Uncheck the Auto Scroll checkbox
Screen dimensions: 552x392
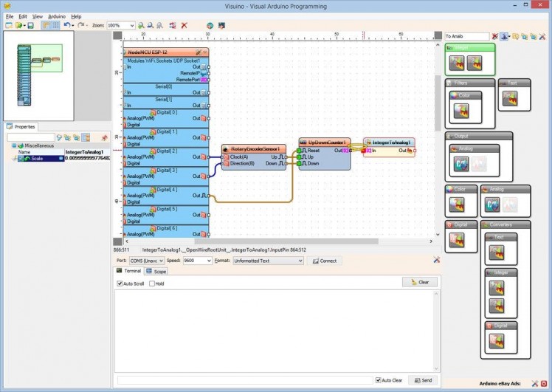click(120, 283)
